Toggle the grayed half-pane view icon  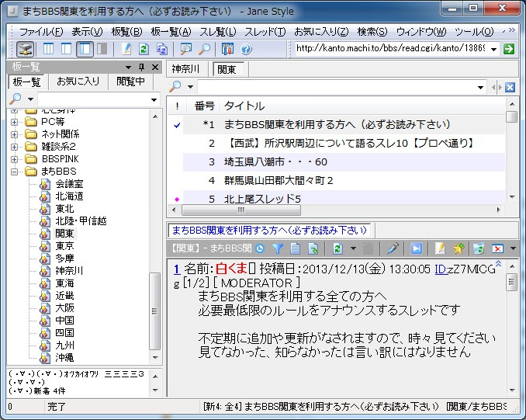coord(102,49)
